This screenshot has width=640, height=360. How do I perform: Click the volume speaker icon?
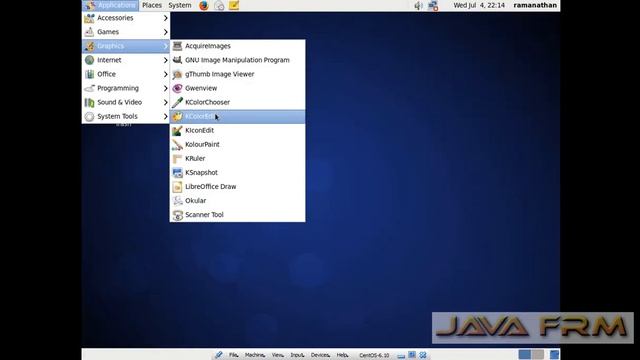point(418,5)
